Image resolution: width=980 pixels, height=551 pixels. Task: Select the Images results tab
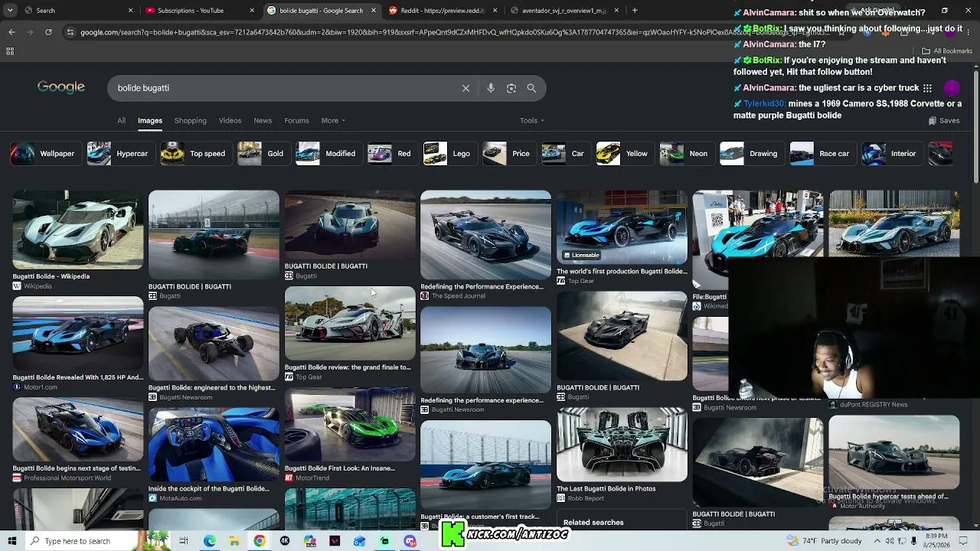(x=150, y=120)
